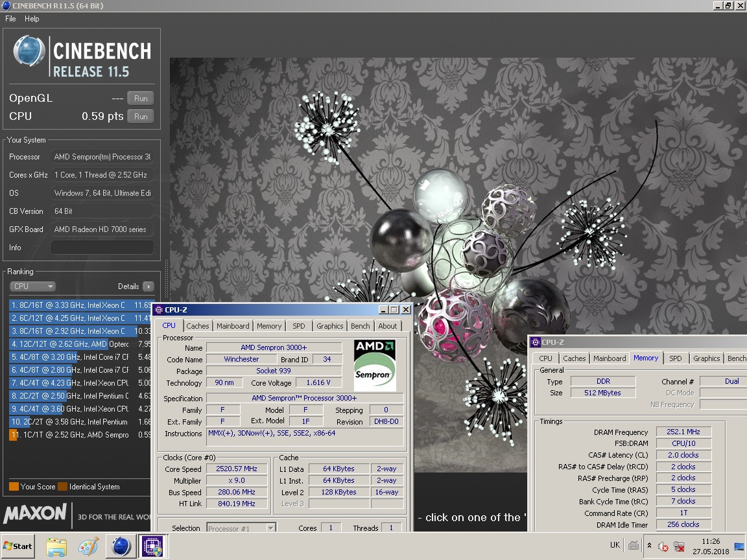The width and height of the screenshot is (747, 560).
Task: Switch to Caches tab in front CPU-Z
Action: [197, 326]
